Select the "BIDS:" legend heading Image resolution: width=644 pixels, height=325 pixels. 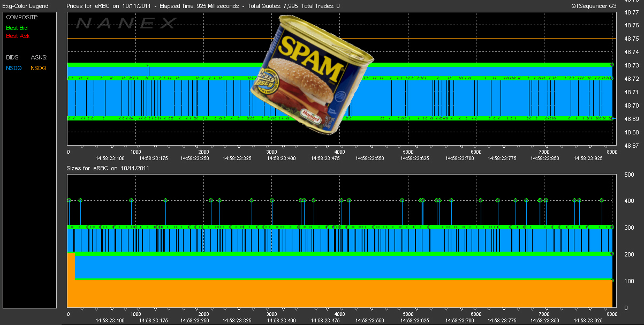(x=13, y=57)
